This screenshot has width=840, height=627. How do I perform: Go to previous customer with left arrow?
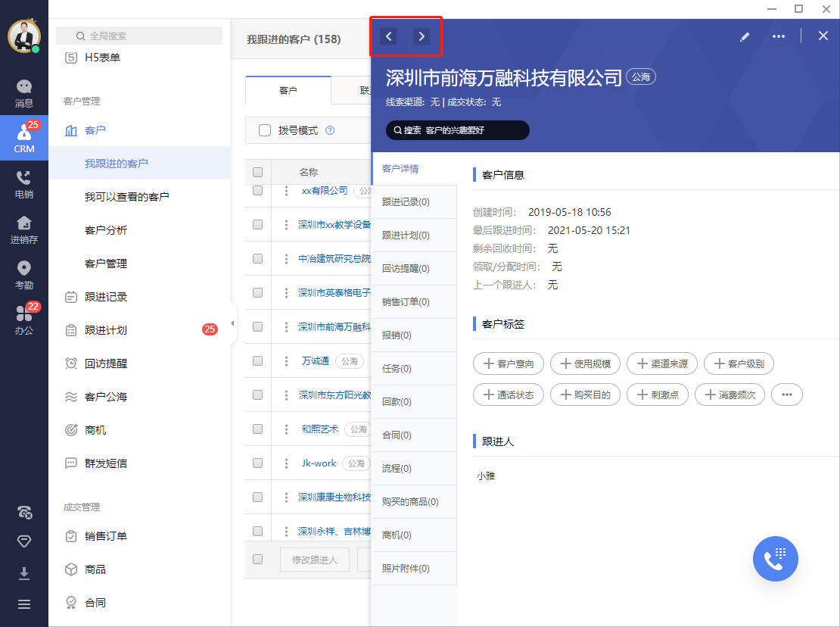coord(388,36)
